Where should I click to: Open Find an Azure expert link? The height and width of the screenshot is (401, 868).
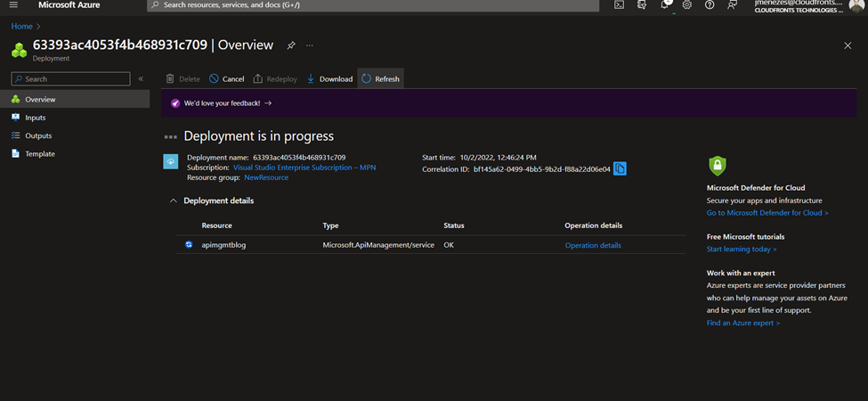coord(742,323)
